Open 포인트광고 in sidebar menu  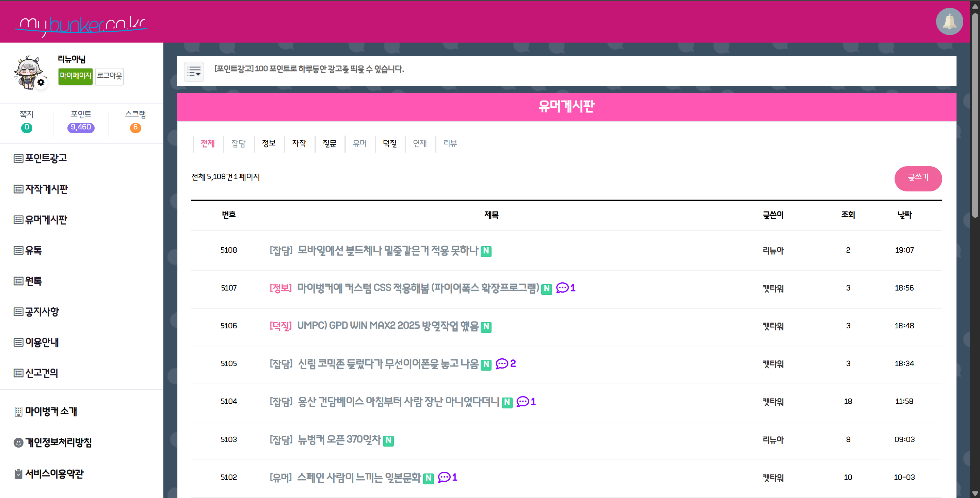pos(46,158)
